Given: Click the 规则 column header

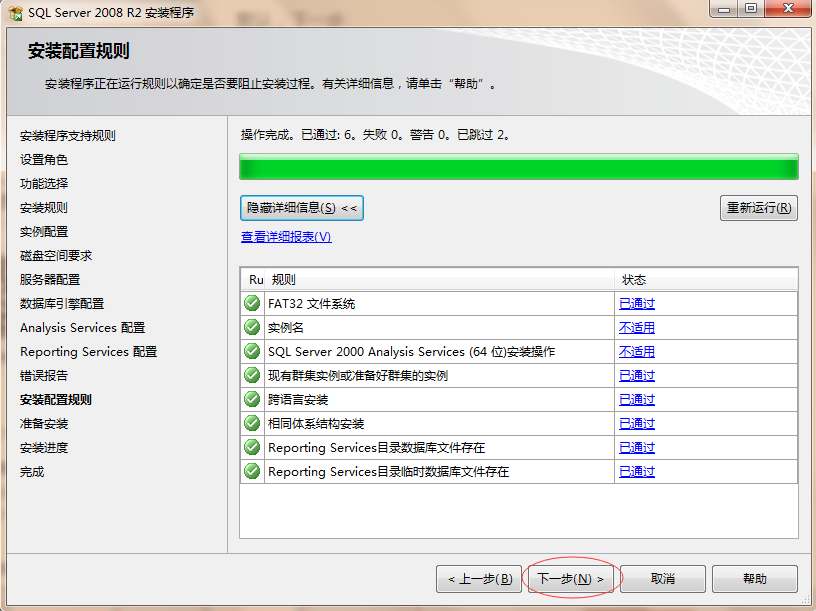Looking at the screenshot, I should coord(440,280).
